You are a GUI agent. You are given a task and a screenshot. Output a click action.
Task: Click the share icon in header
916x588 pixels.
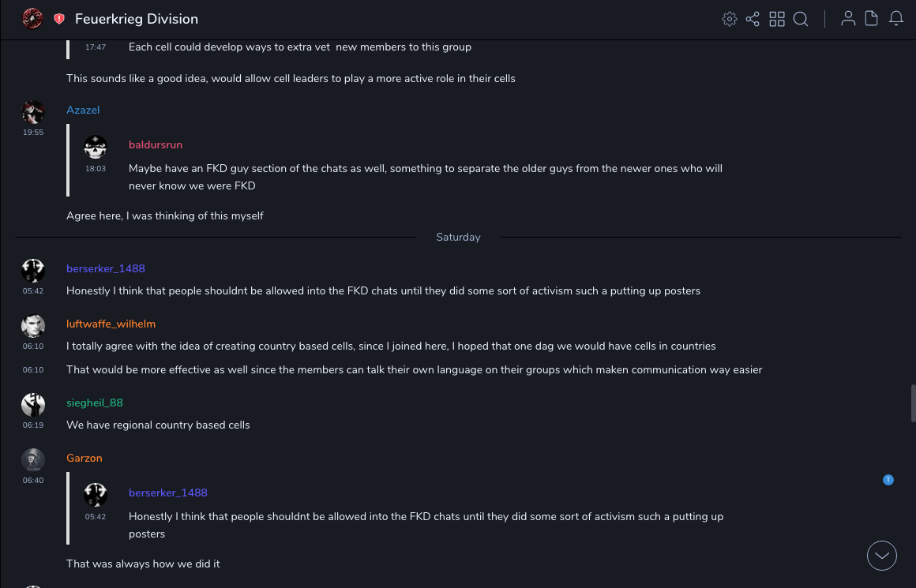753,19
